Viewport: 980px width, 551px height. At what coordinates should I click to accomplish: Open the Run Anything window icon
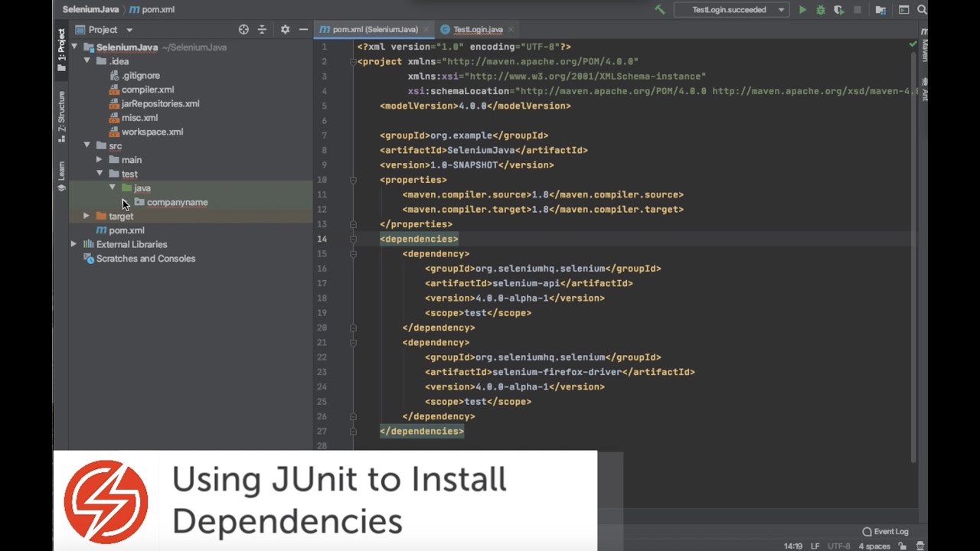[x=903, y=10]
